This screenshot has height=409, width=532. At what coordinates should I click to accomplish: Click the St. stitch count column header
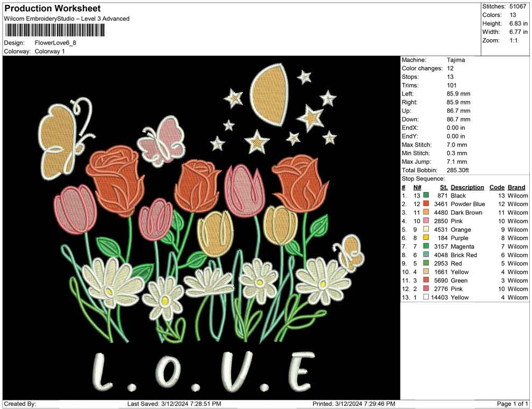point(443,187)
